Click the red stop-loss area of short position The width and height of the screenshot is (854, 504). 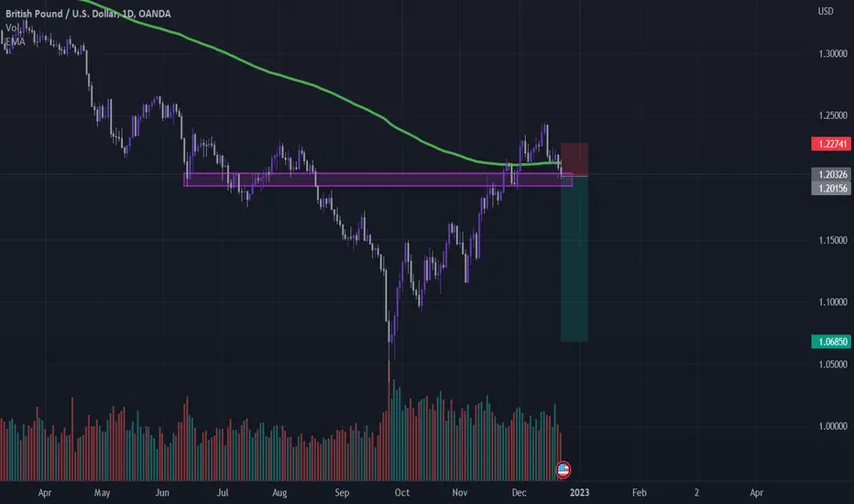click(x=574, y=159)
